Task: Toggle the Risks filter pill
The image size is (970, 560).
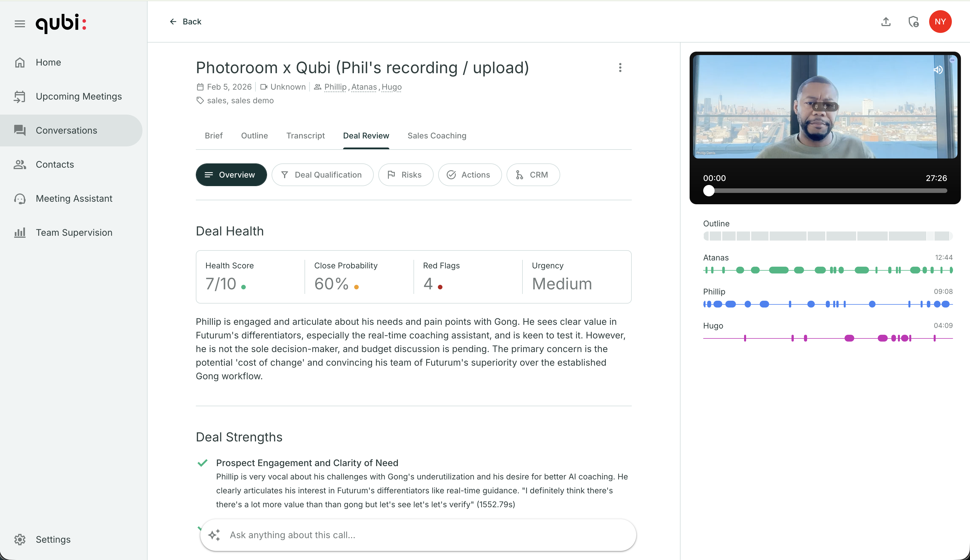Action: (x=406, y=175)
